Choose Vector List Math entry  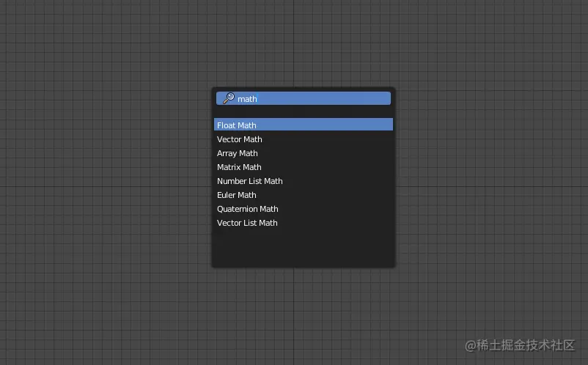(304, 222)
